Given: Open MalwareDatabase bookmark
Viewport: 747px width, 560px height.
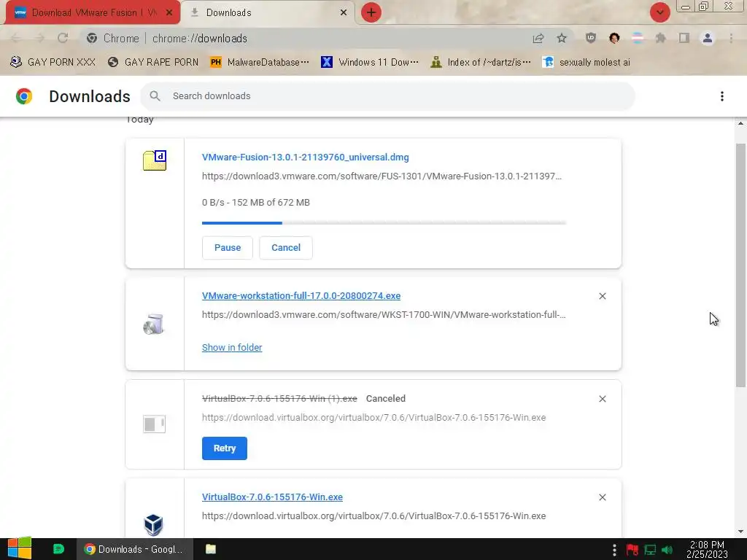Looking at the screenshot, I should point(260,62).
